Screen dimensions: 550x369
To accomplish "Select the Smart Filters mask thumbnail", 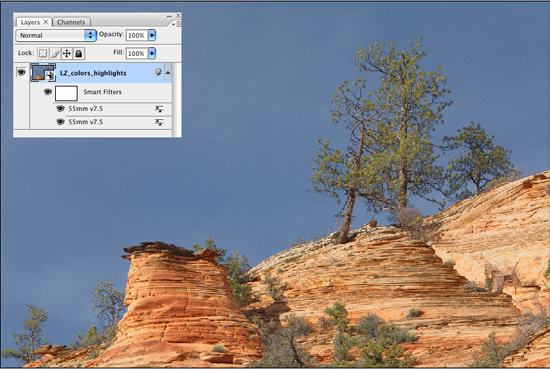I will coord(66,93).
